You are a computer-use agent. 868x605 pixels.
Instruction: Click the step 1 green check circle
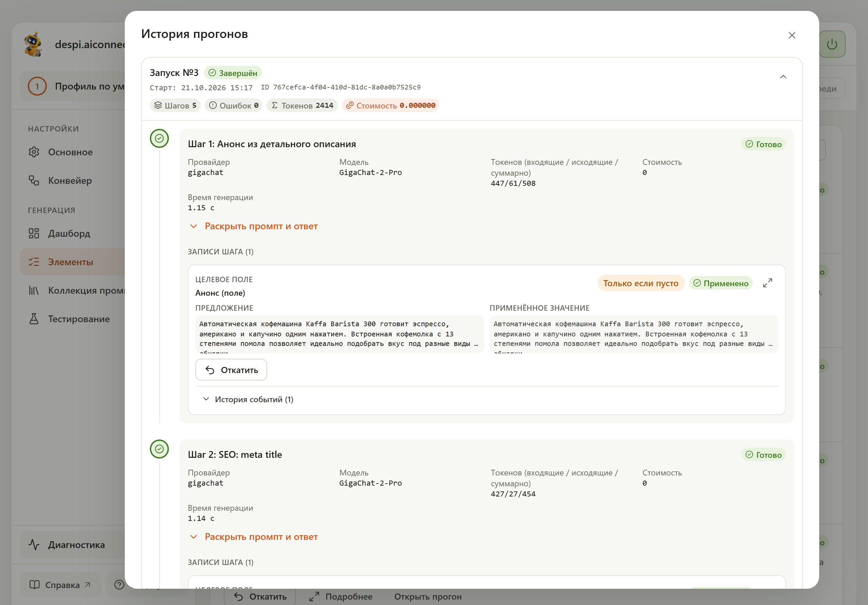tap(159, 138)
